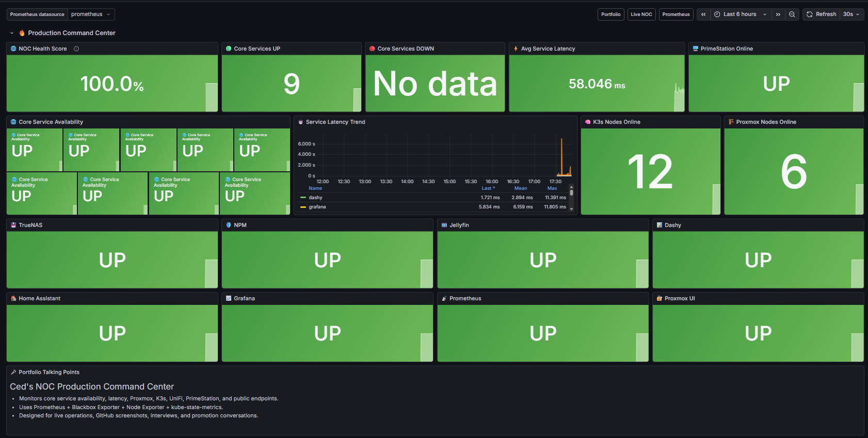This screenshot has height=438, width=868.
Task: Click the No data text
Action: (x=435, y=84)
